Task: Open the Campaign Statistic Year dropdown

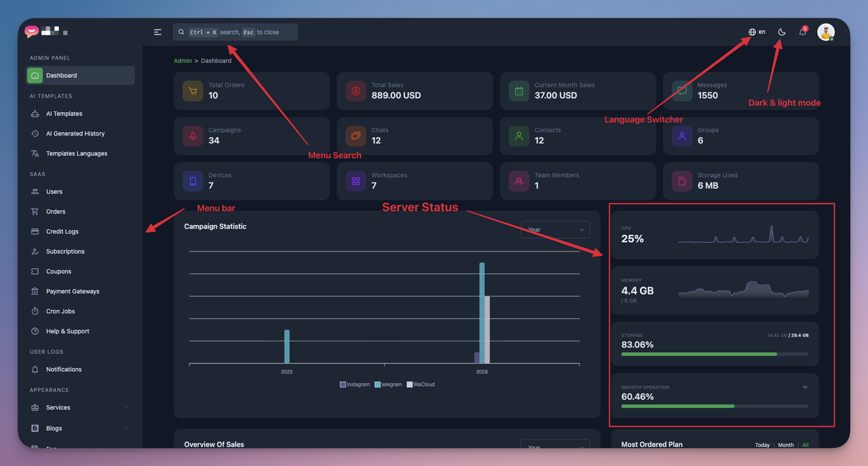Action: pyautogui.click(x=555, y=229)
